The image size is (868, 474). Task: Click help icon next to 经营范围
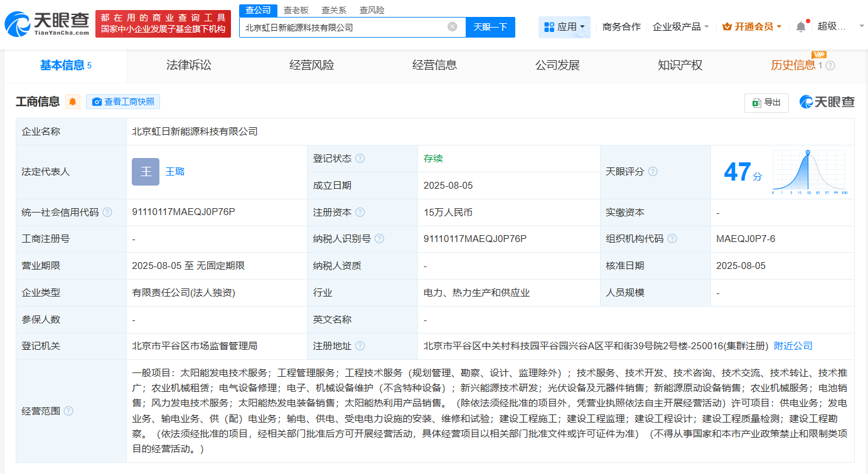(x=68, y=411)
